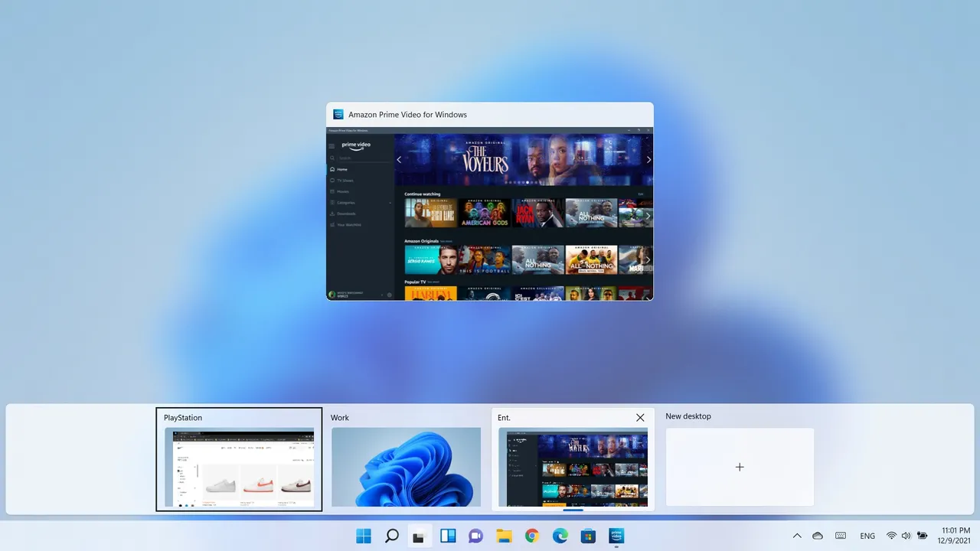Add a new desktop with the plus tile

click(x=740, y=467)
